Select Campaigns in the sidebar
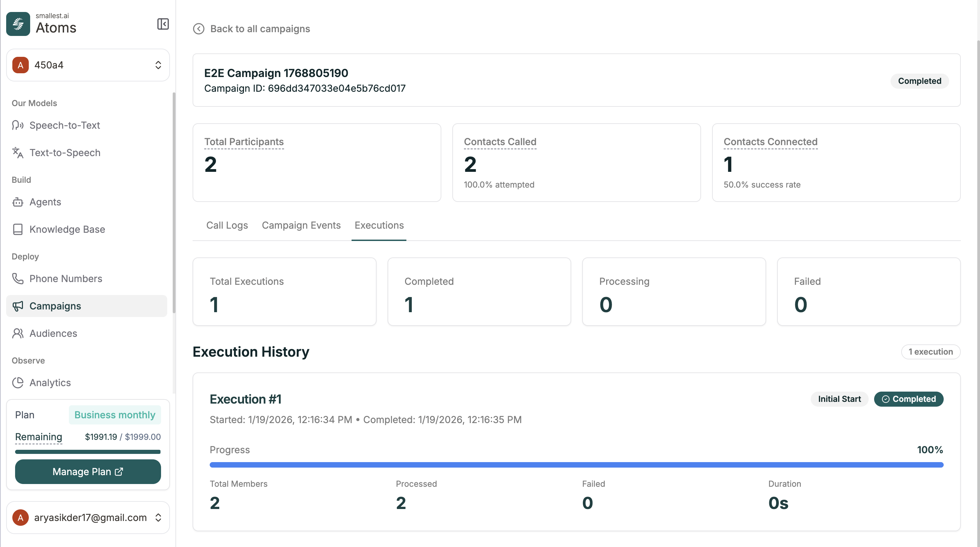 point(55,306)
